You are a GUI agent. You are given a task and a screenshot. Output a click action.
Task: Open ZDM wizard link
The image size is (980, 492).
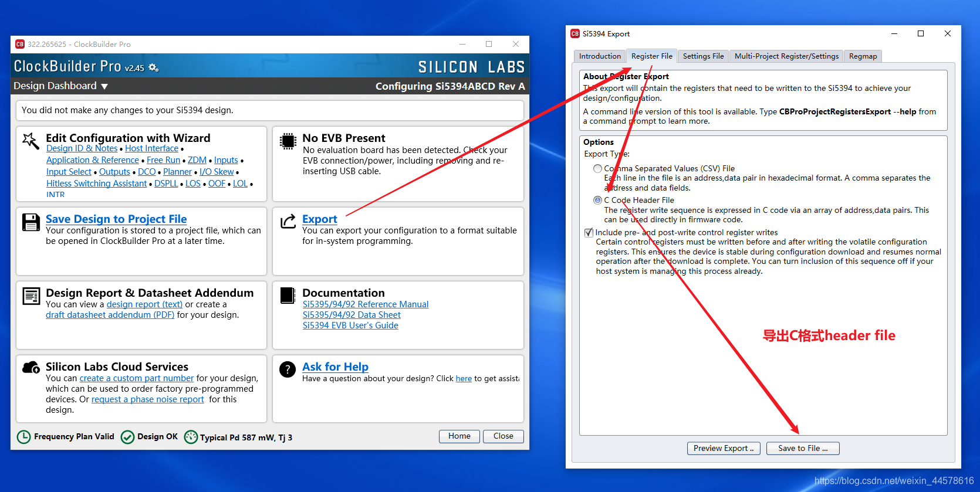(x=197, y=160)
